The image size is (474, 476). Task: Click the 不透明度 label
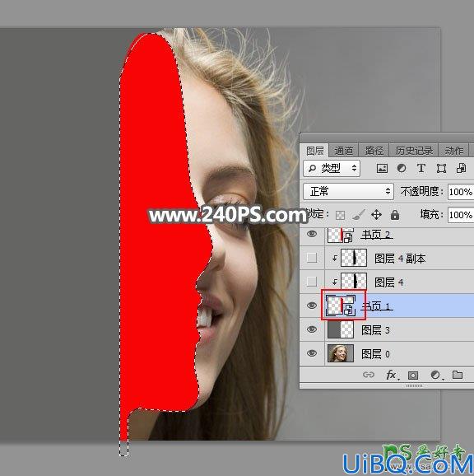[x=422, y=192]
